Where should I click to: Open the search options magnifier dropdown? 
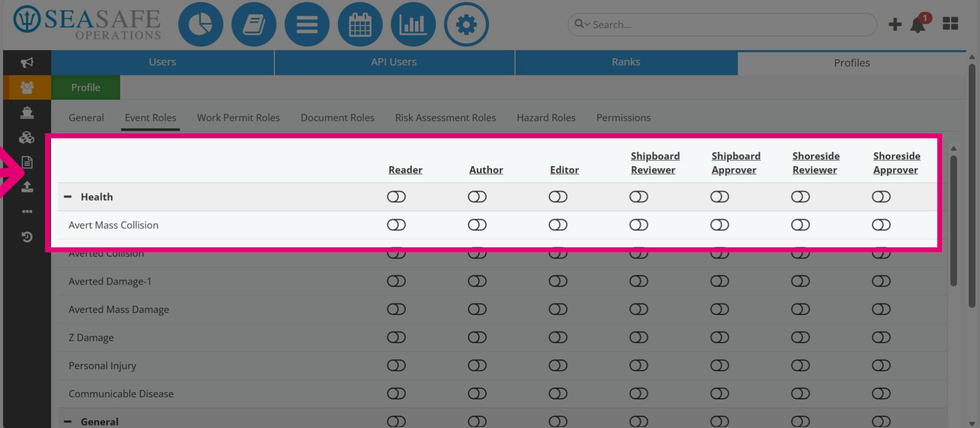[x=582, y=24]
